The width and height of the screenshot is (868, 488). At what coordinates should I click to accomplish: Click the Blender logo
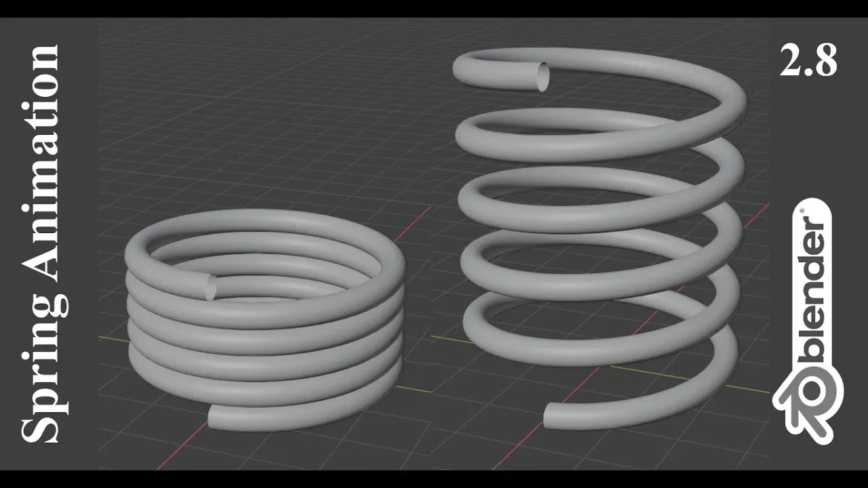coord(808,321)
